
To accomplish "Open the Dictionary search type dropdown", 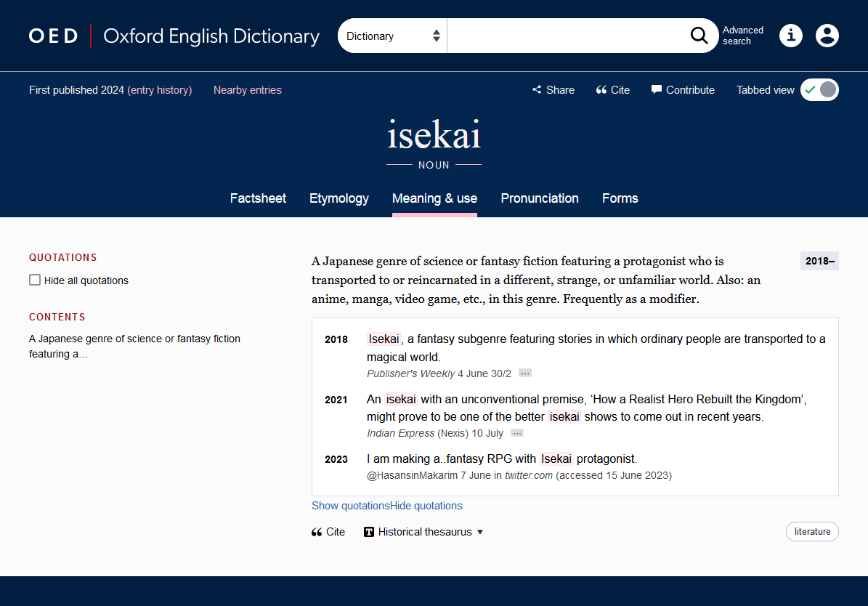I will coord(392,36).
